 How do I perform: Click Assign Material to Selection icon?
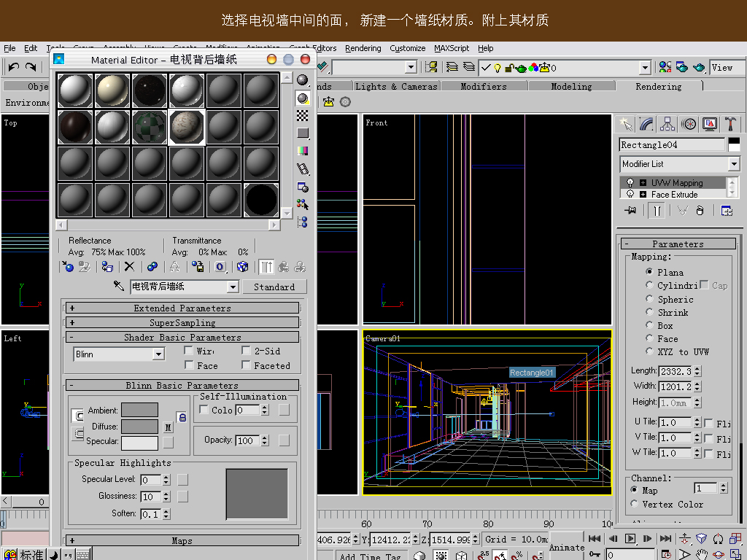pos(107,267)
